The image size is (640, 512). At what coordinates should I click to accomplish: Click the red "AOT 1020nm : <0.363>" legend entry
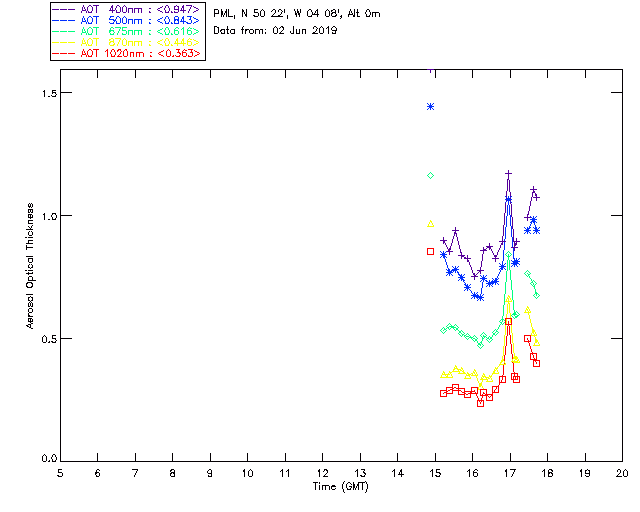click(126, 53)
